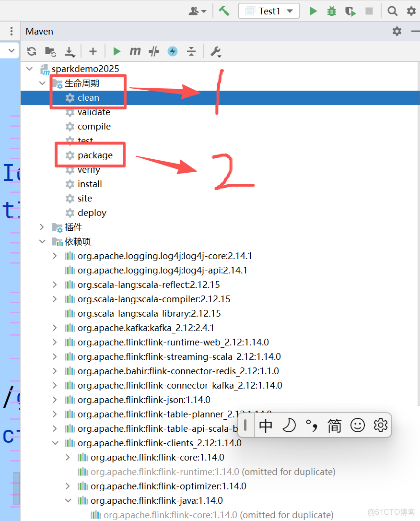Viewport: 420px width, 521px height.
Task: Run Test1 with coverage icon
Action: 350,12
